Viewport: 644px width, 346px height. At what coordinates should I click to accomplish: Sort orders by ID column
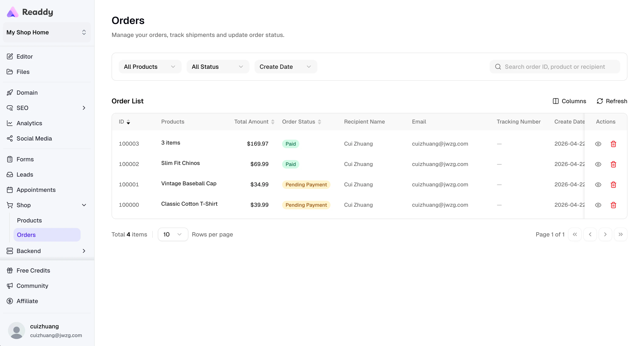124,122
